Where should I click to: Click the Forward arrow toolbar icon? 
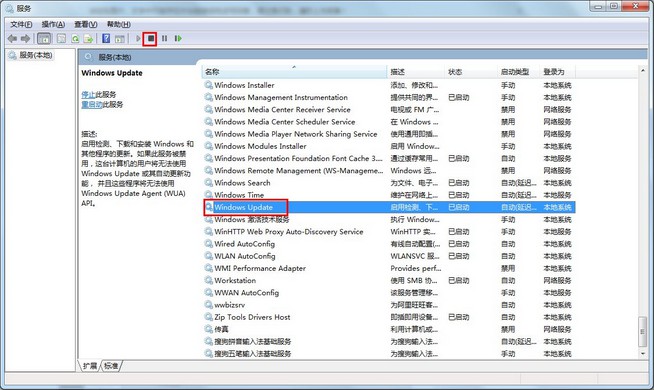26,39
